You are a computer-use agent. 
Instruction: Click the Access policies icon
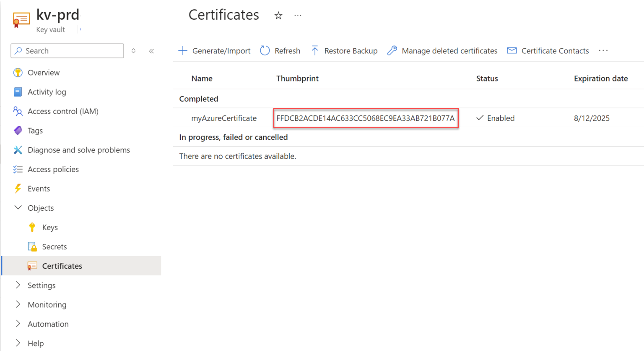(x=18, y=169)
